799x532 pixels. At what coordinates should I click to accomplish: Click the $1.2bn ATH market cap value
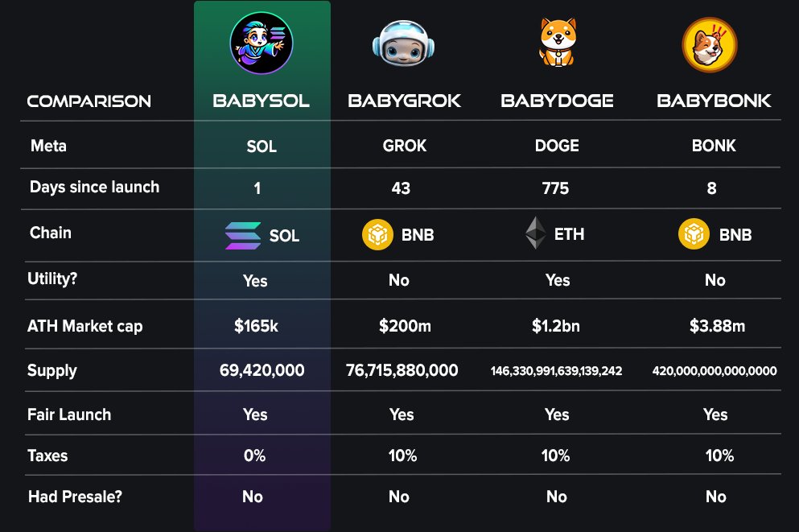coord(556,326)
